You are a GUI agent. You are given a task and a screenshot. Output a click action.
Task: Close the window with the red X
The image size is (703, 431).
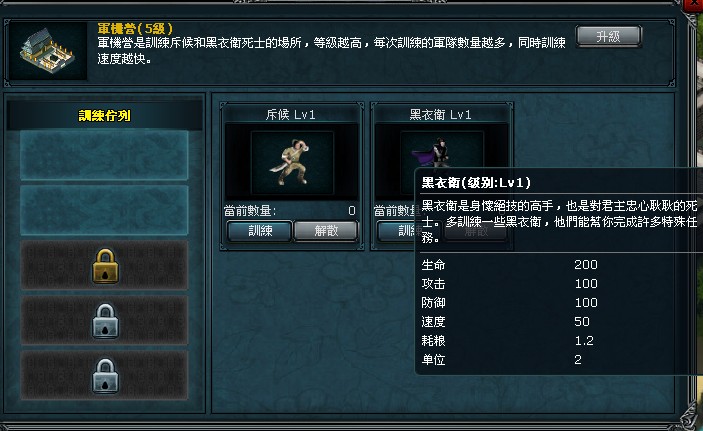click(695, 4)
